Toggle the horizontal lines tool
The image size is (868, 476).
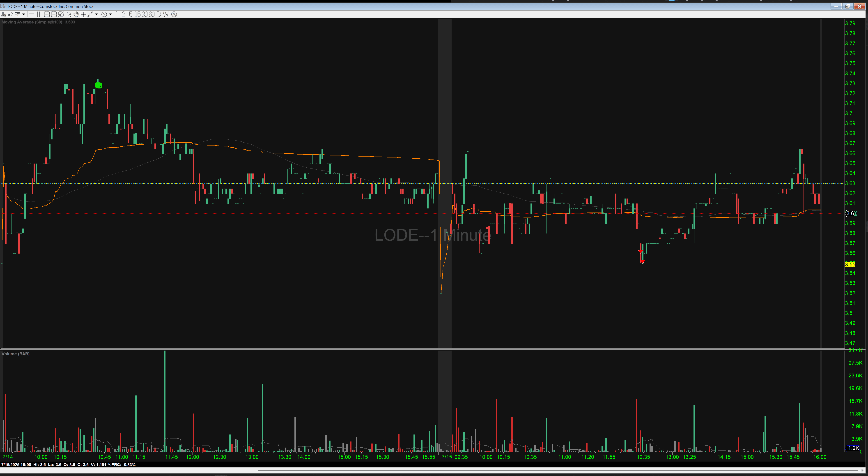click(31, 14)
